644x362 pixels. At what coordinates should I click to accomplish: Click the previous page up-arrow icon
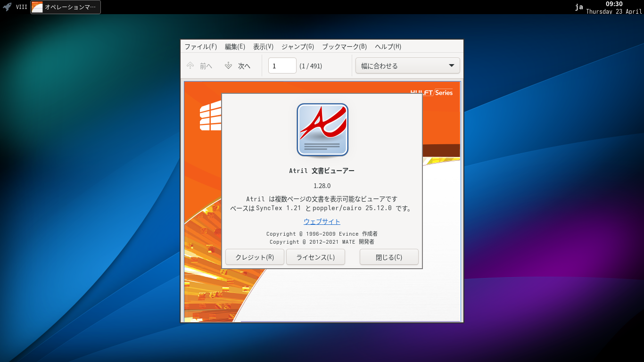coord(190,66)
